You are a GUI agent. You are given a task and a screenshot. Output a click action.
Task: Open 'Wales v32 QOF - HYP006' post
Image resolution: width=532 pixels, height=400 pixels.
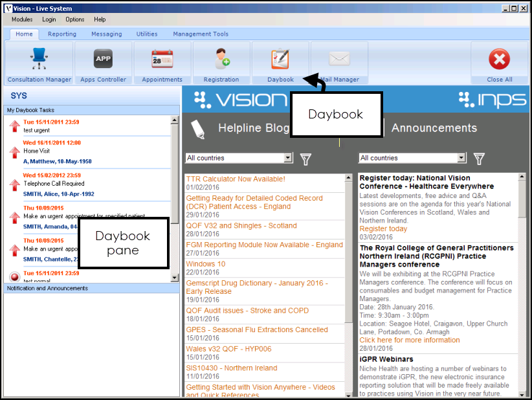pyautogui.click(x=228, y=348)
